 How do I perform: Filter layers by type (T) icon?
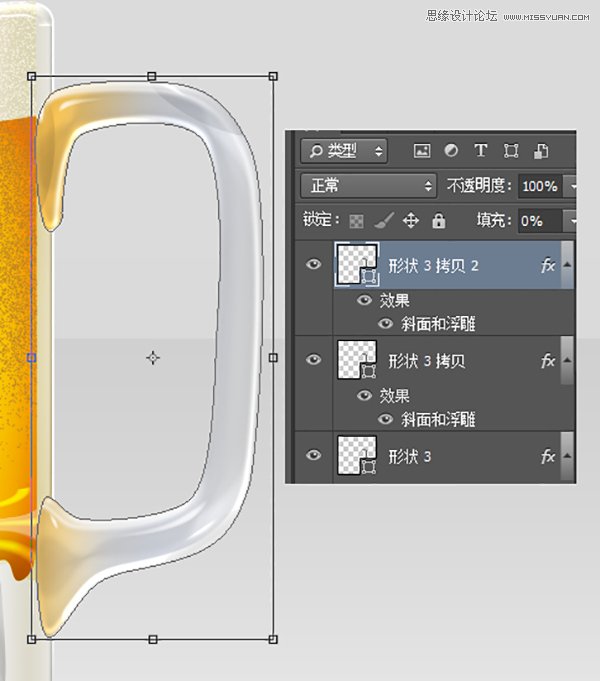[x=481, y=151]
